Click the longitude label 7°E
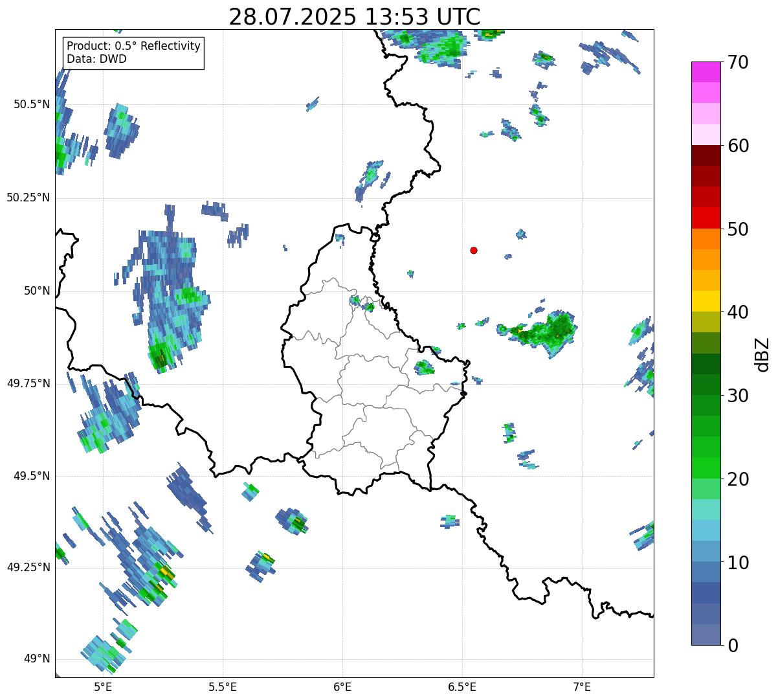Image resolution: width=778 pixels, height=700 pixels. 582,686
